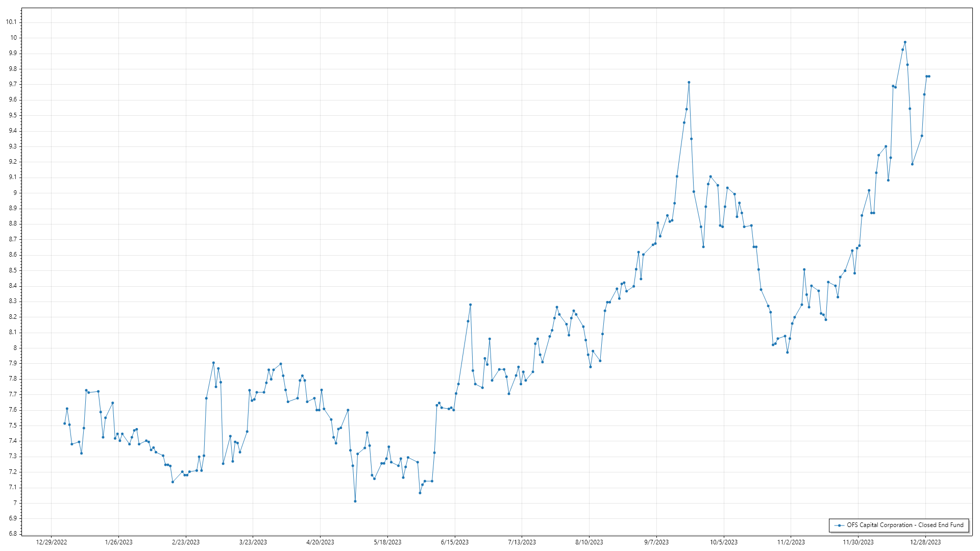Image resolution: width=980 pixels, height=551 pixels.
Task: Click the 11/2/2023 x-axis date label
Action: (791, 542)
